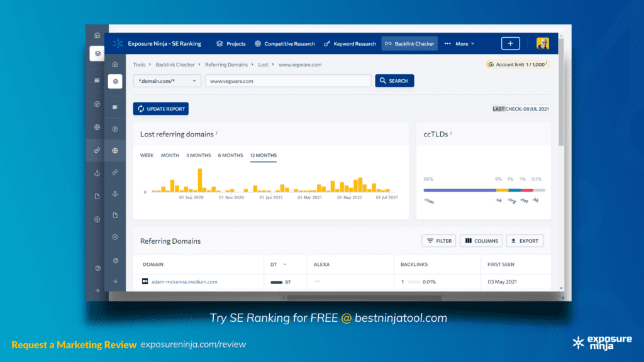Click favicon of adam-mckenna.medium.com row
This screenshot has width=644, height=362.
pos(145,282)
